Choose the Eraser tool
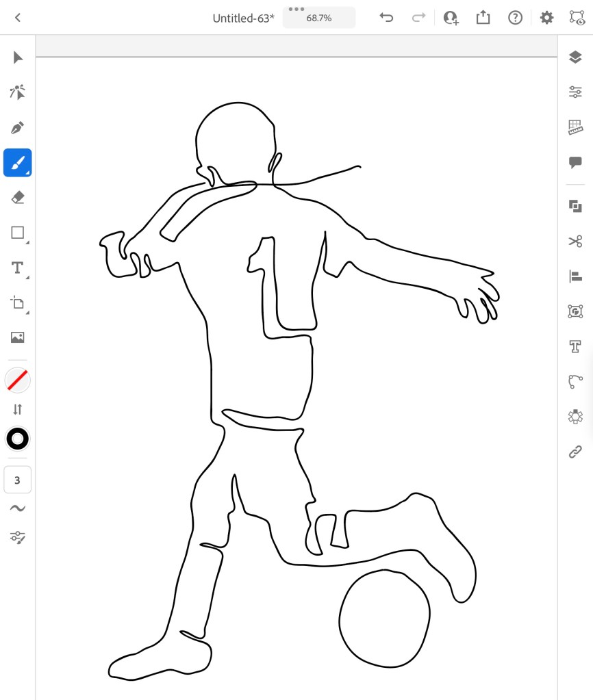 pyautogui.click(x=18, y=198)
